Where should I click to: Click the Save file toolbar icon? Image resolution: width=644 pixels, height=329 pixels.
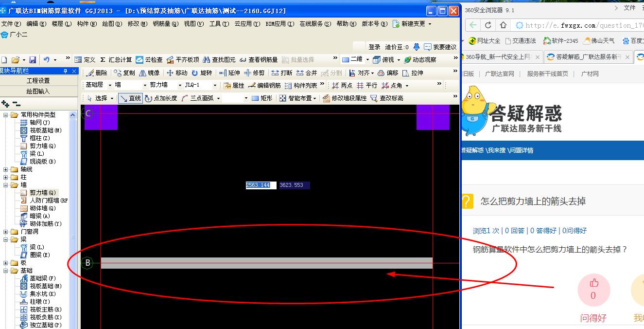pyautogui.click(x=33, y=60)
